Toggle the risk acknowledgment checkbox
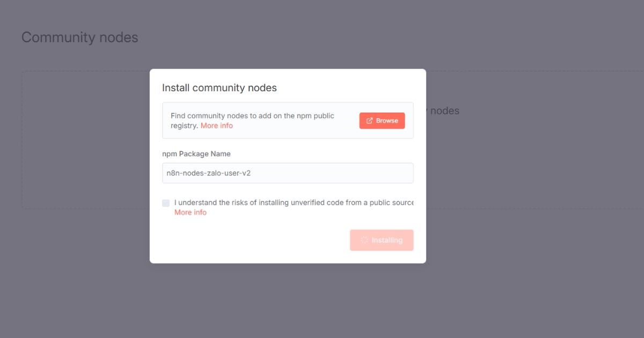Image resolution: width=644 pixels, height=338 pixels. click(166, 203)
